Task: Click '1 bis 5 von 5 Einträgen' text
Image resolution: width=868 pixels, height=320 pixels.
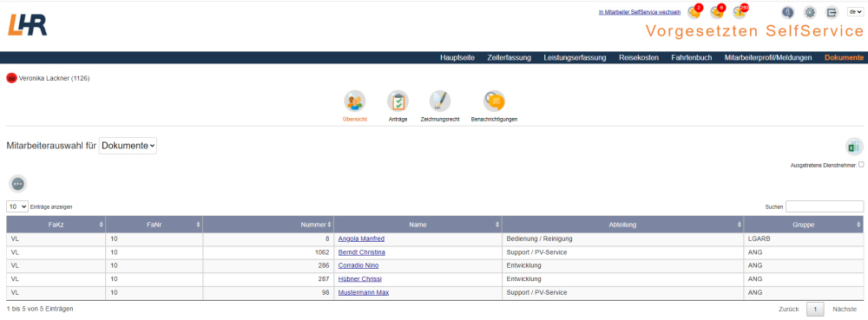Action: [40, 309]
